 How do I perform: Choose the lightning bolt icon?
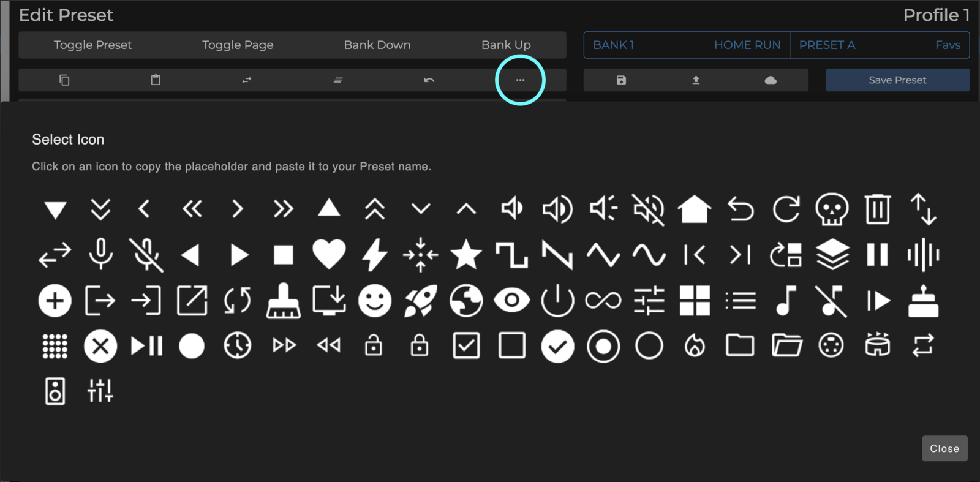[374, 255]
